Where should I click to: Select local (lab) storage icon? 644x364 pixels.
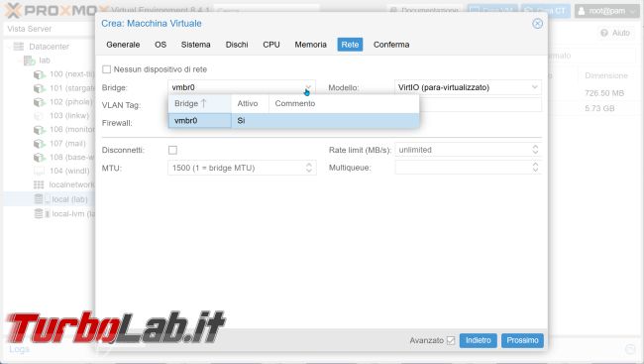(x=42, y=199)
